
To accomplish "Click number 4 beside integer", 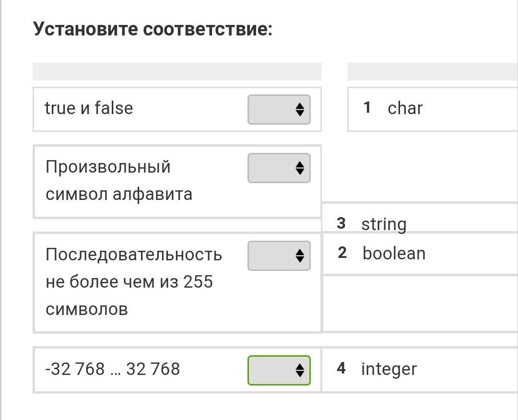I will point(341,368).
